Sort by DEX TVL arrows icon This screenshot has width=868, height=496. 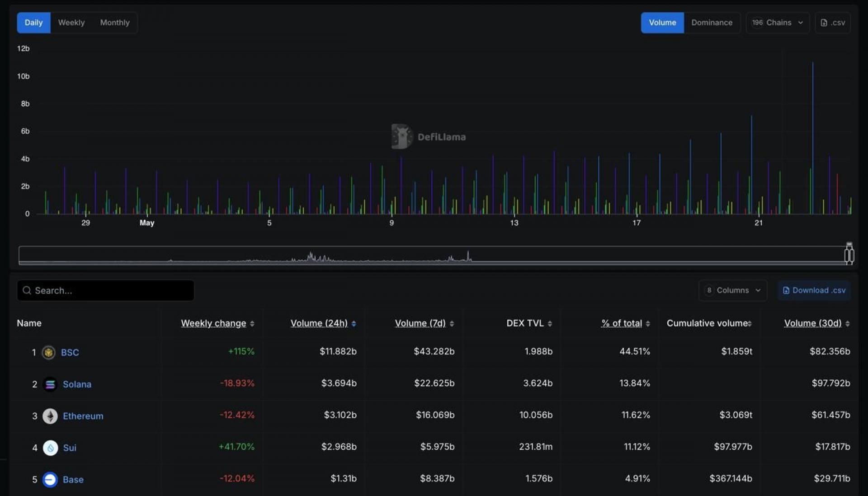tap(550, 324)
